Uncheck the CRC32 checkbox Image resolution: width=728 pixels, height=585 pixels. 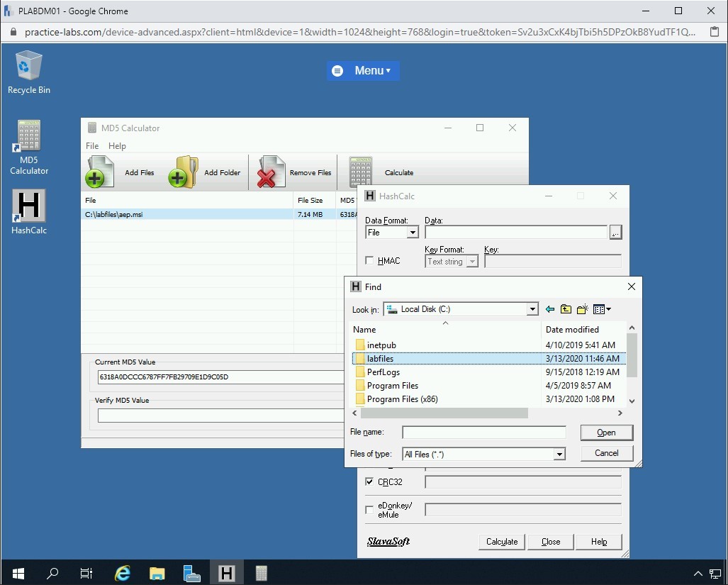[369, 482]
